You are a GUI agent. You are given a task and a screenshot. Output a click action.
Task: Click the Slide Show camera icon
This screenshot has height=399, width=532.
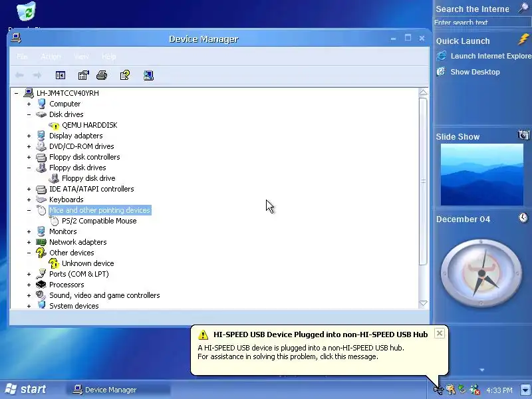coord(523,135)
